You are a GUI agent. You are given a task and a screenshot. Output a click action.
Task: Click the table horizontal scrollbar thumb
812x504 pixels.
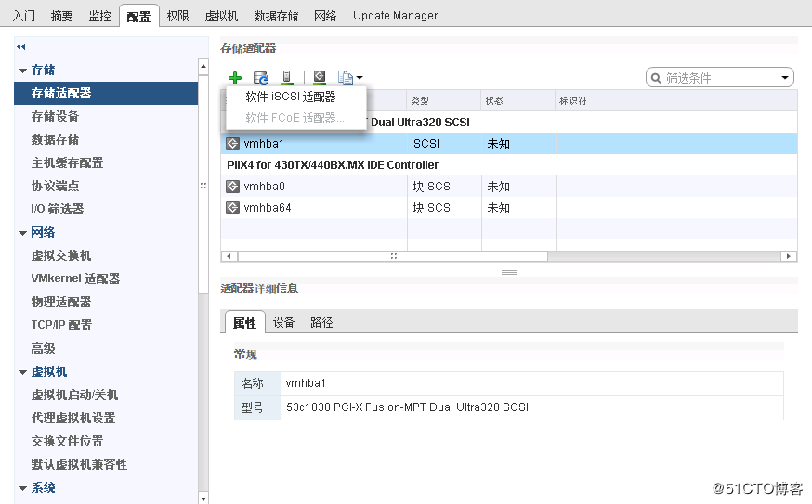(x=393, y=256)
